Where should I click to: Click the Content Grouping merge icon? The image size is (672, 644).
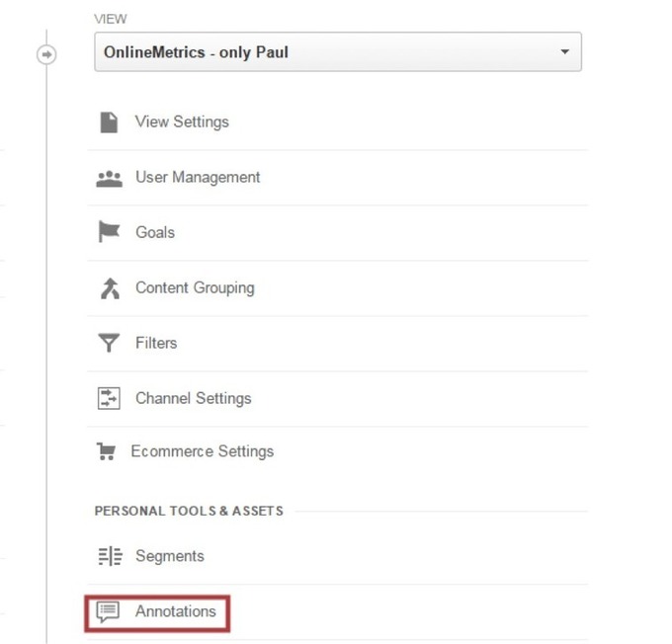[x=110, y=288]
